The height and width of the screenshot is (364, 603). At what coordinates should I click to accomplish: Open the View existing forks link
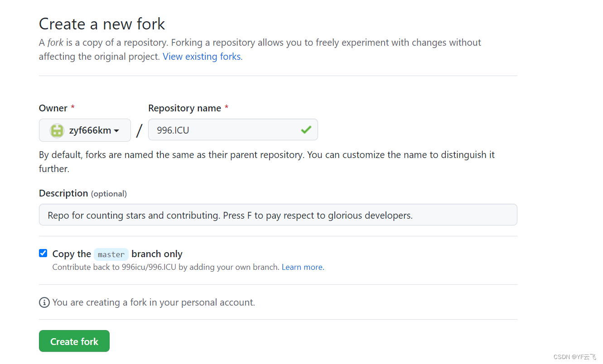[x=202, y=57]
